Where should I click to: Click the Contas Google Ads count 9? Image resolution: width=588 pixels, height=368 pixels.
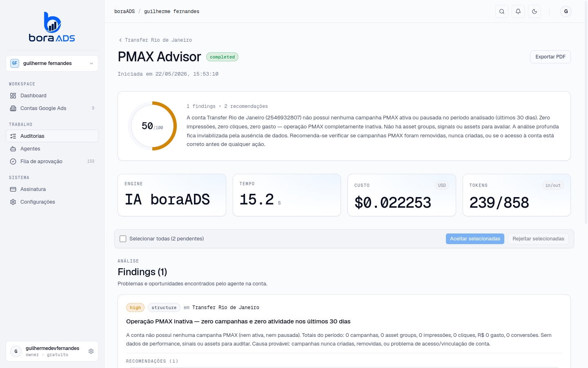click(x=93, y=108)
